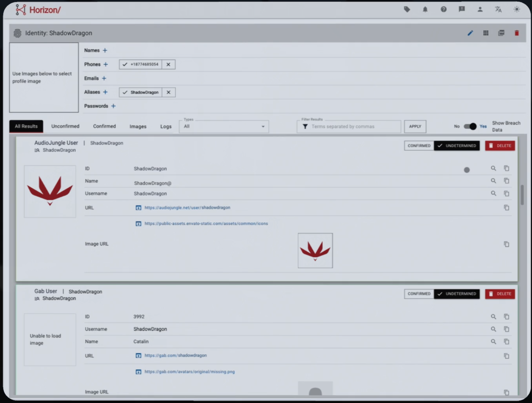Open the Types dropdown

(224, 126)
